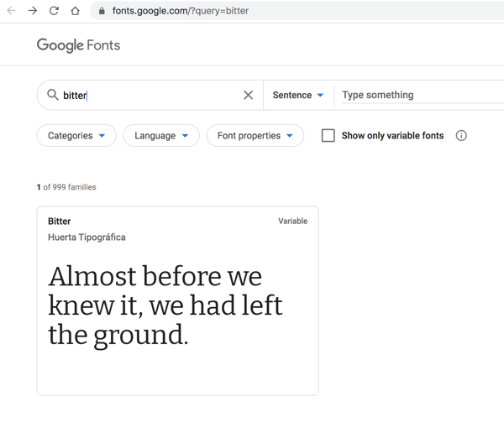
Task: View site security via the padlock icon
Action: point(102,11)
